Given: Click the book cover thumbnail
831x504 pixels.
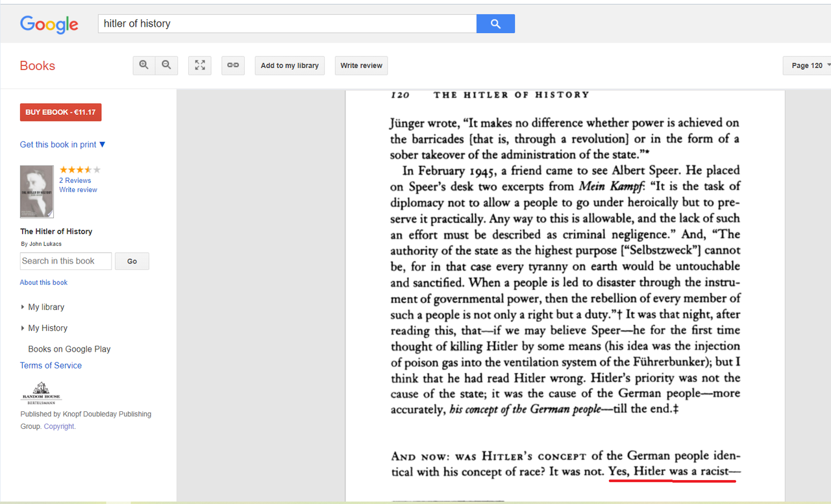Looking at the screenshot, I should pos(37,191).
